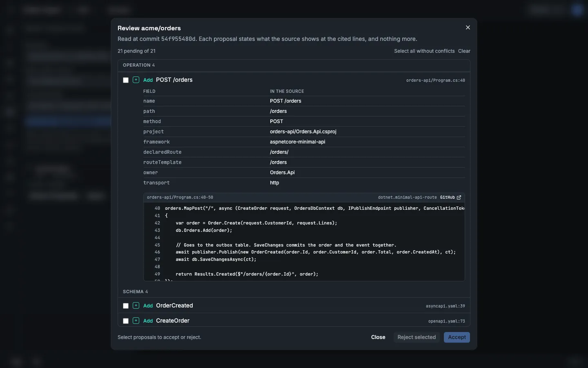
Task: Select the routeTemplate field name
Action: pyautogui.click(x=163, y=162)
